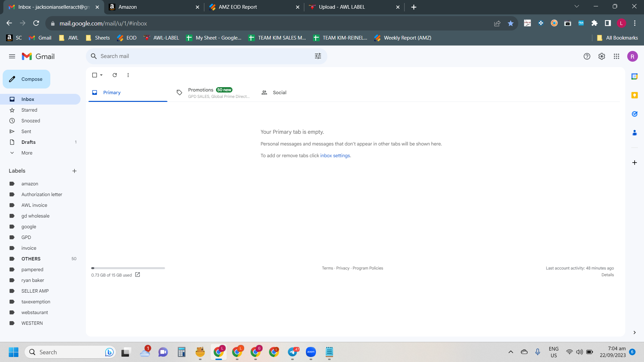This screenshot has height=362, width=644.
Task: Switch to the Upload - AWL LABEL browser tab
Action: point(354,7)
